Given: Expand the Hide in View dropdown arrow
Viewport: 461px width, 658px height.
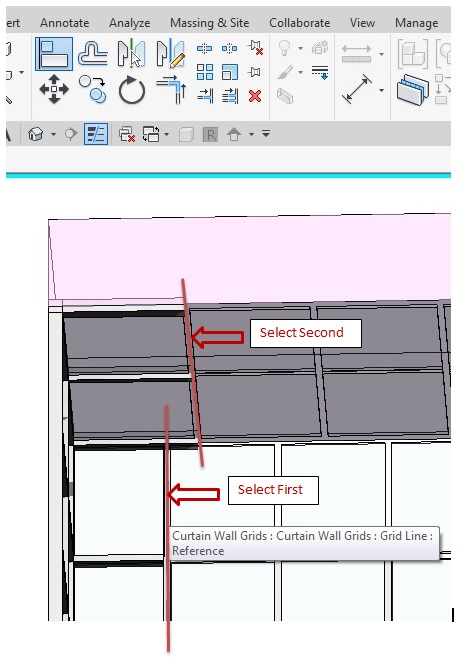Looking at the screenshot, I should pos(300,48).
